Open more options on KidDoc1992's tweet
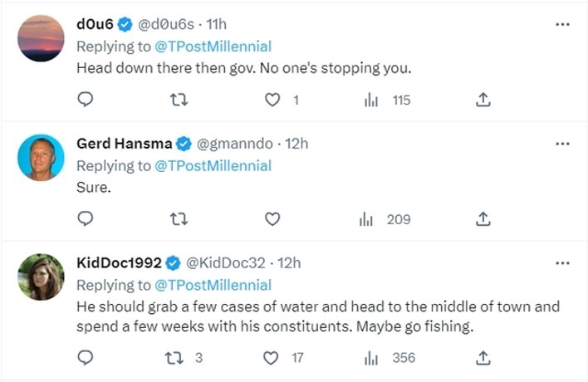Screen dimensions: 588x382 coord(562,263)
